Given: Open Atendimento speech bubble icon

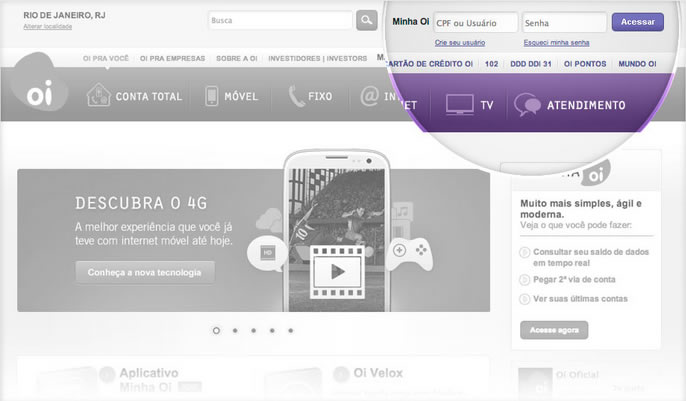Looking at the screenshot, I should point(527,104).
